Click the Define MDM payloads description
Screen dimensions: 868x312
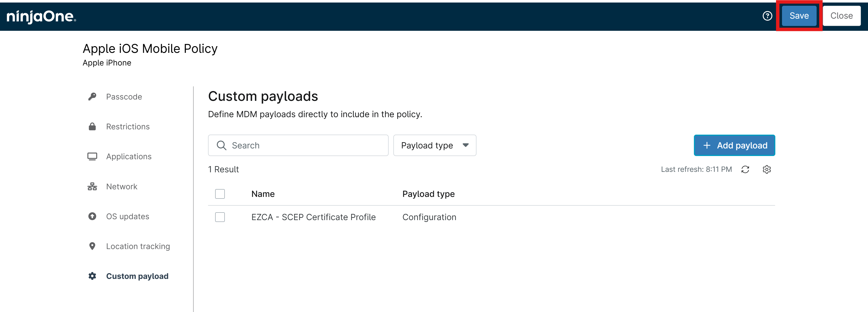coord(315,114)
